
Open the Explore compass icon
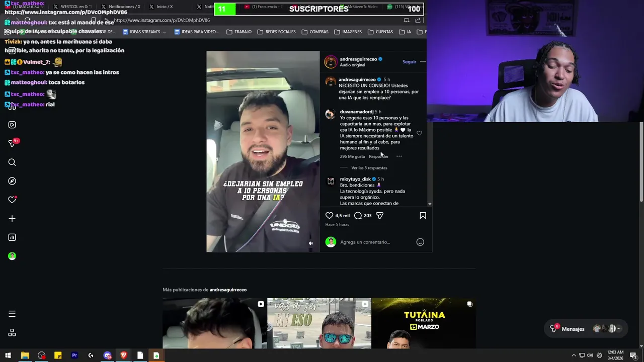(12, 181)
